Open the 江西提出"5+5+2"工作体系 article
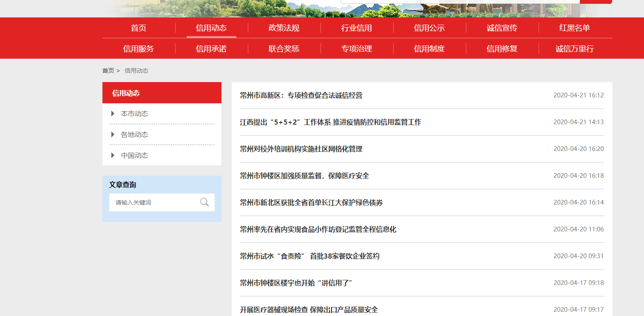 (x=330, y=122)
